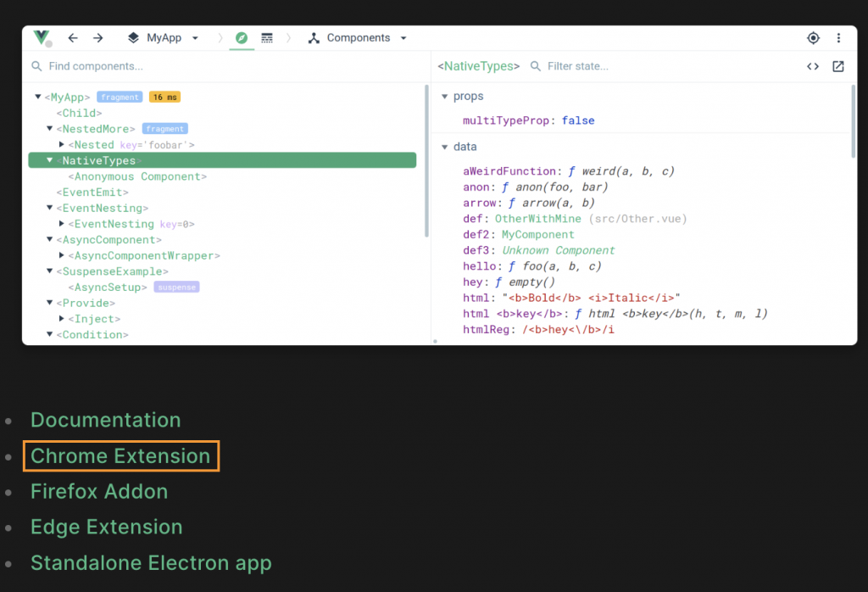Click the inspect DOM code brackets icon

point(812,66)
